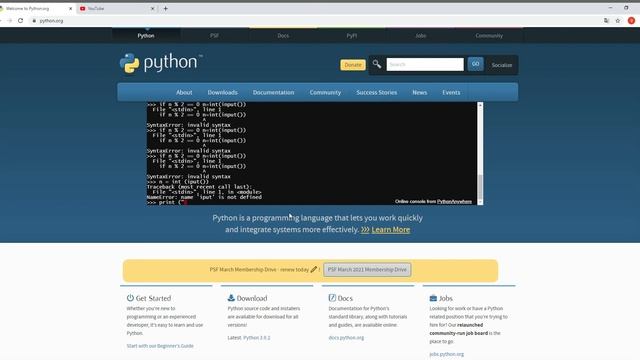Click the Get Started heading
Image resolution: width=640 pixels, height=360 pixels.
pos(153,298)
